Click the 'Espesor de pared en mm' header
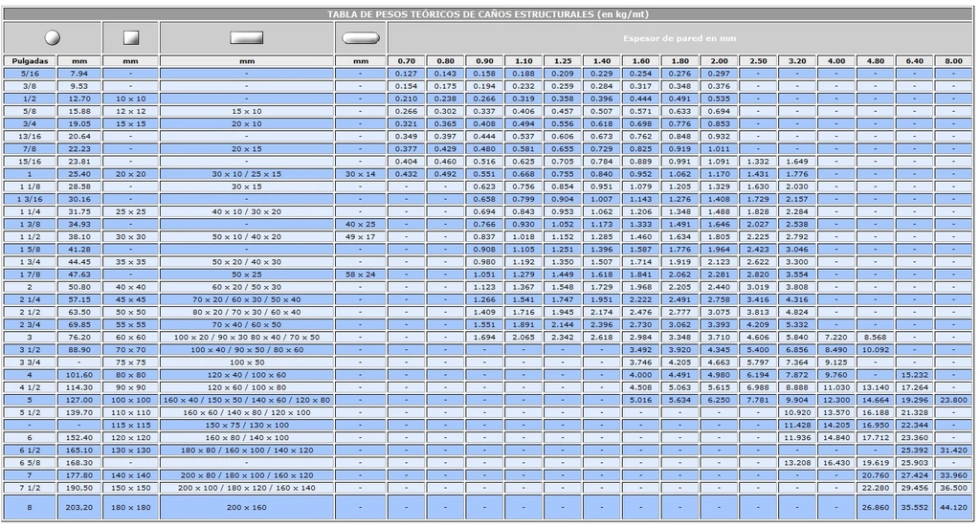The image size is (980, 528). pos(679,37)
